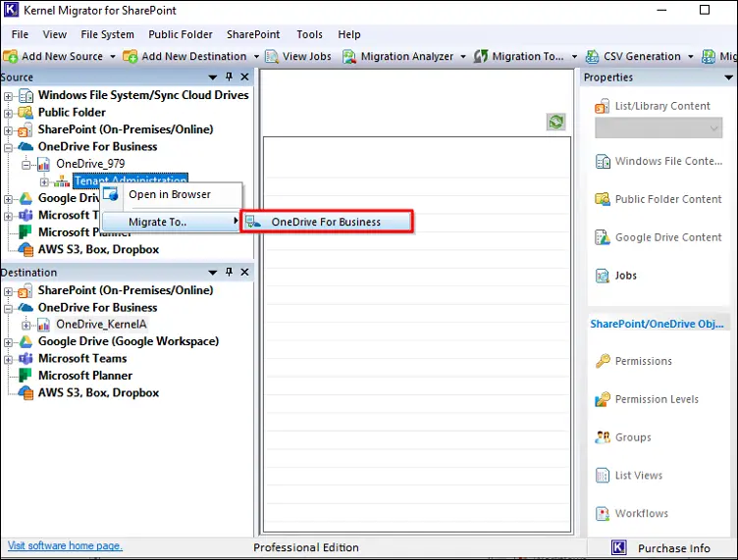The image size is (738, 560).
Task: Click the Add New Destination icon
Action: [x=131, y=57]
